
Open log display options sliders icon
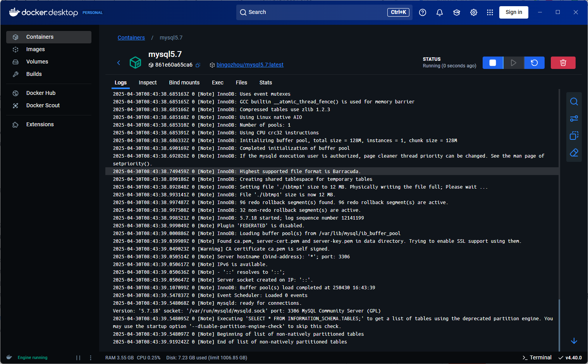coord(574,118)
